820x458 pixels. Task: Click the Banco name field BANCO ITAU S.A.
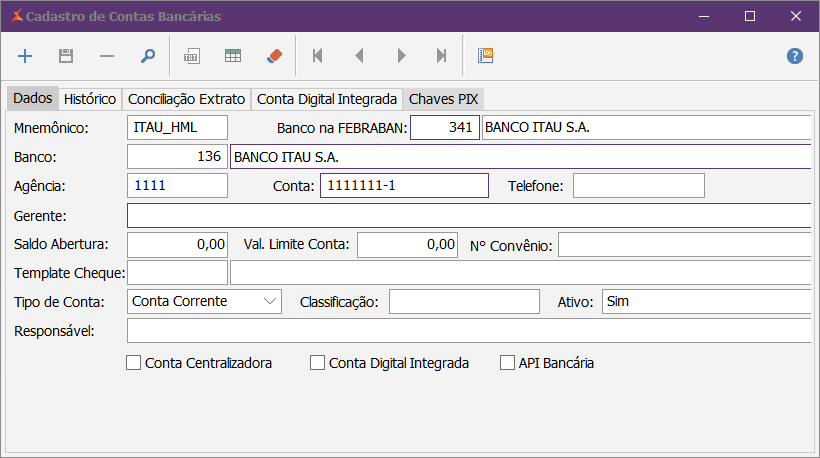[521, 156]
